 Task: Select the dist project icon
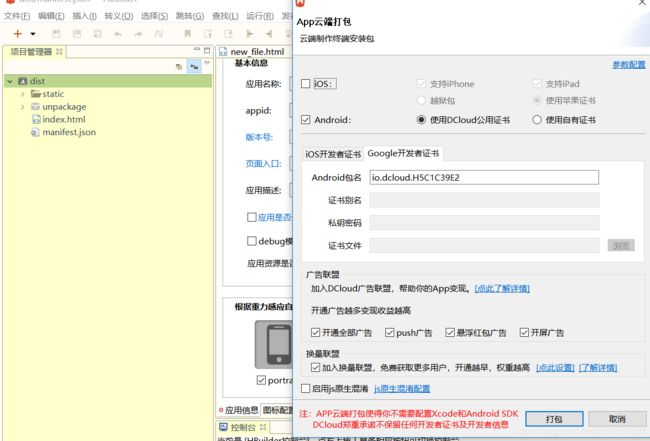23,81
